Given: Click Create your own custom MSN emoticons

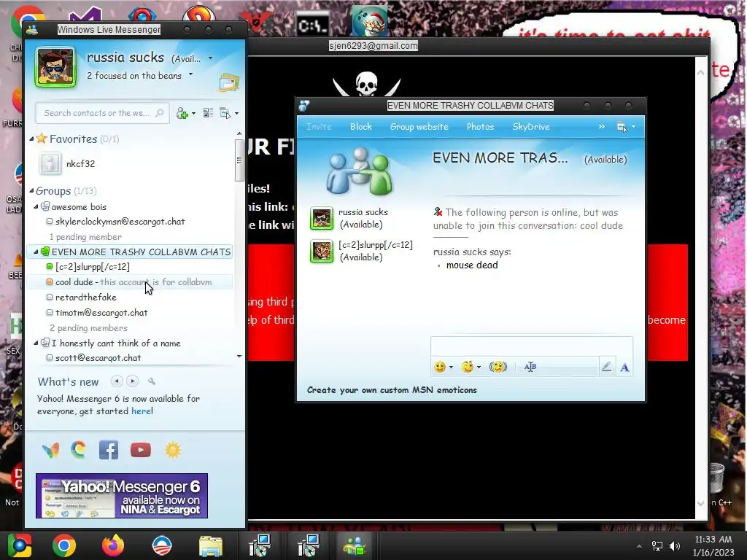Looking at the screenshot, I should click(x=392, y=390).
